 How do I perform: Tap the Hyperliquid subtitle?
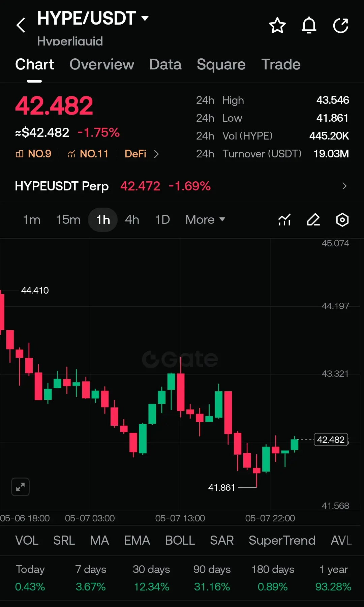[70, 41]
